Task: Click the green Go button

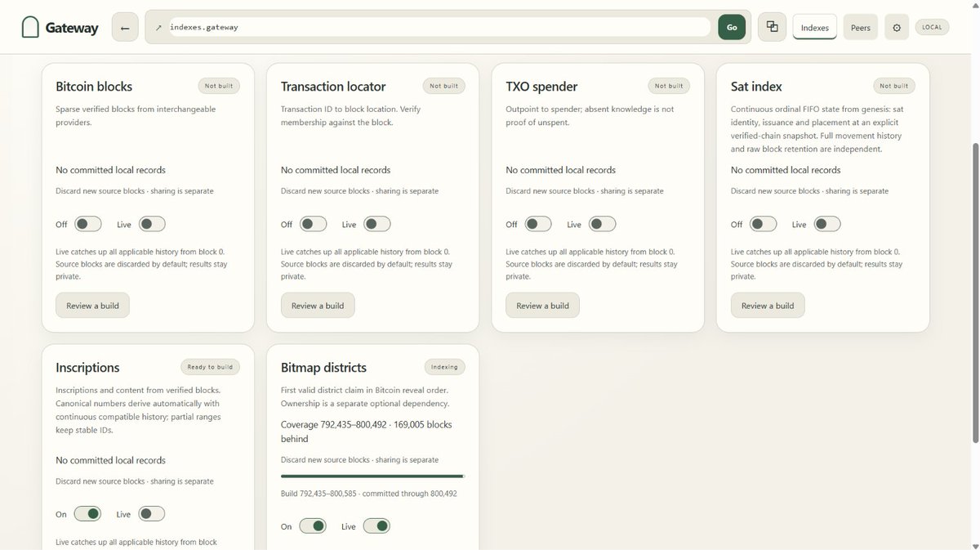Action: [732, 27]
